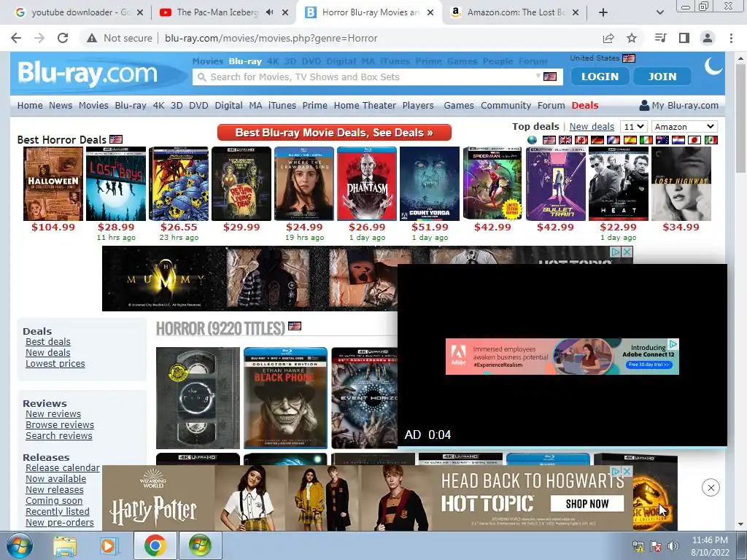This screenshot has height=560, width=747.
Task: Click Best Blu-ray Movie Deals banner
Action: click(x=334, y=133)
